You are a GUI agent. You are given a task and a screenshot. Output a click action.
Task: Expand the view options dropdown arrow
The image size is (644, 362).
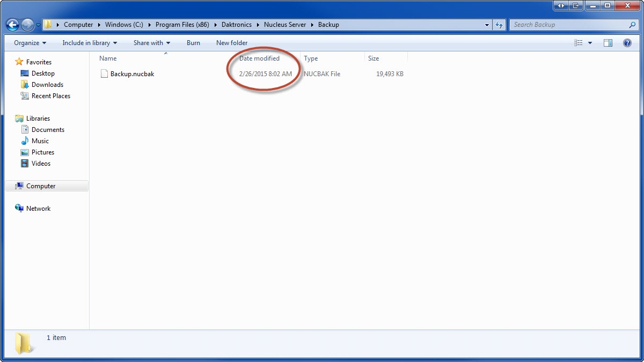pos(590,43)
